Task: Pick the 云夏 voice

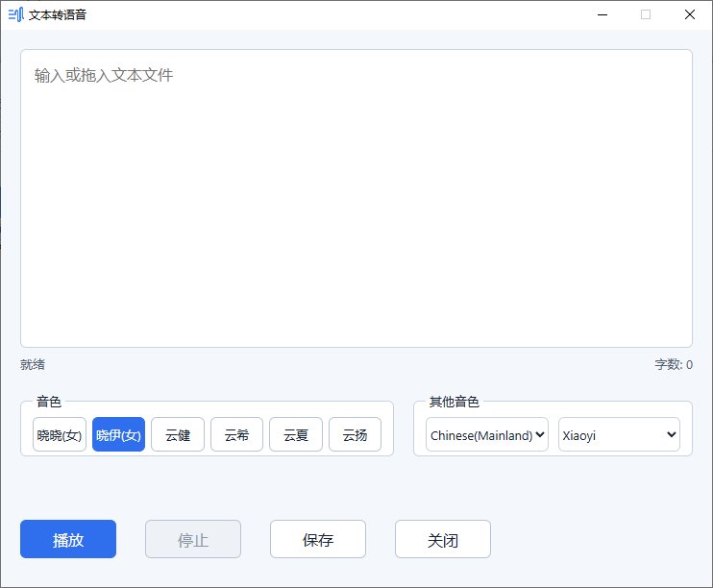Action: (x=296, y=434)
